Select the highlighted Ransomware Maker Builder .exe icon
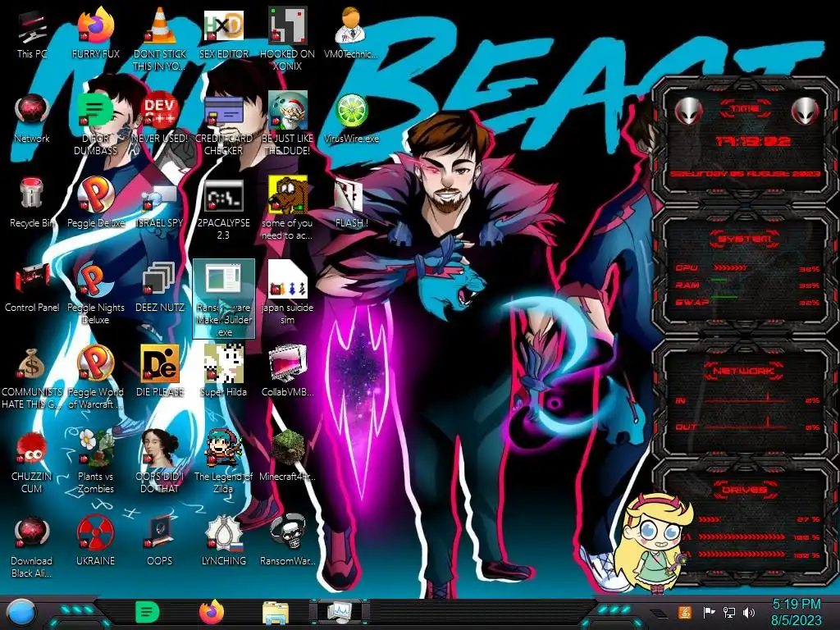The image size is (840, 630). click(223, 299)
